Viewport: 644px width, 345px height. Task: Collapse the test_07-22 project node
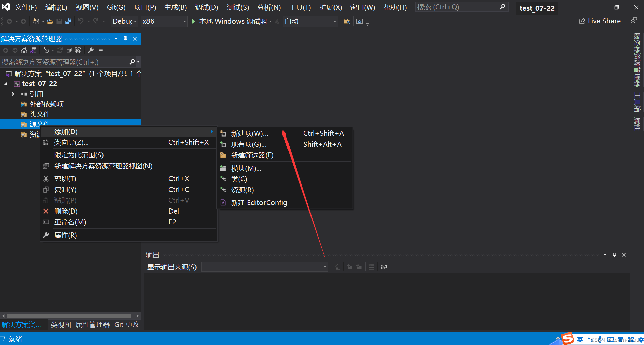click(6, 84)
